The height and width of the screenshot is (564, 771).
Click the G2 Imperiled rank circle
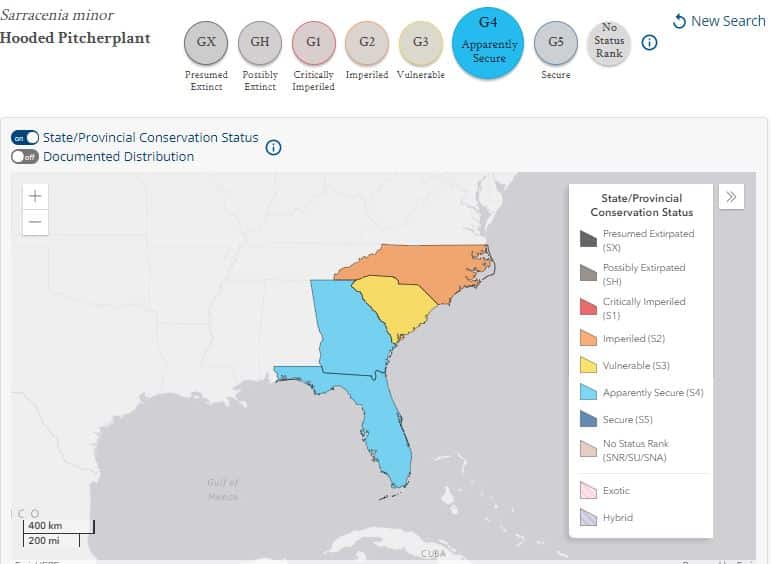pos(367,42)
